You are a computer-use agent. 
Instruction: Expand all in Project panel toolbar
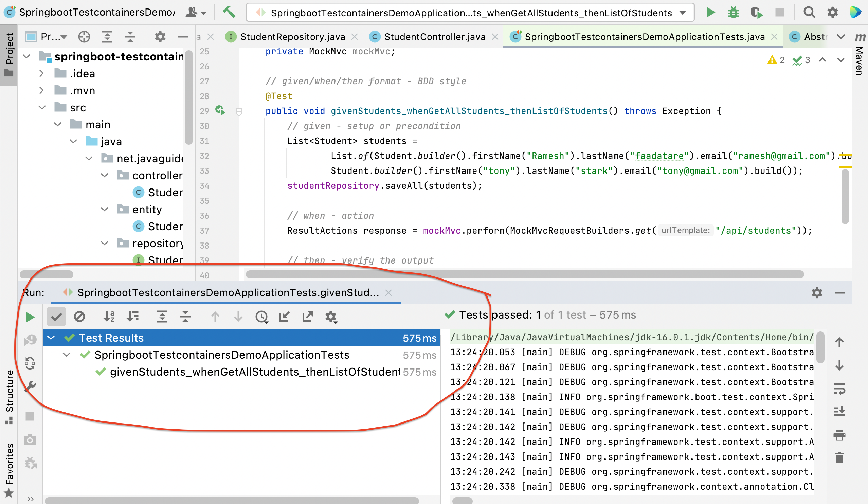(x=107, y=37)
